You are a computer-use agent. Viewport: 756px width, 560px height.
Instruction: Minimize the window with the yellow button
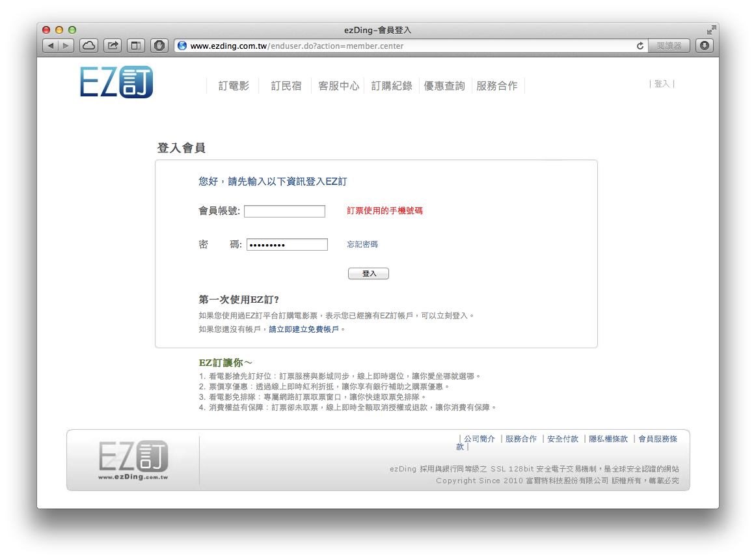point(59,30)
